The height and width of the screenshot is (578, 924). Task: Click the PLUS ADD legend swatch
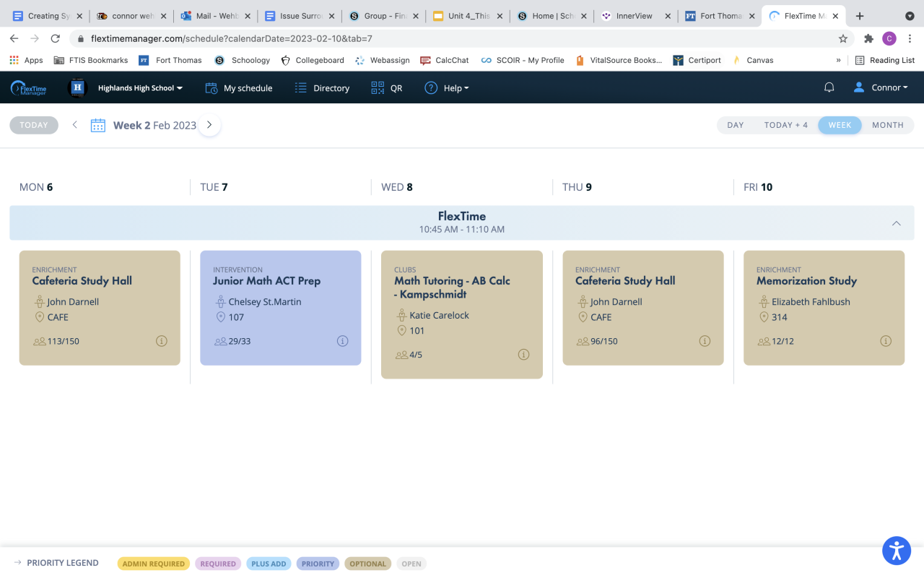coord(269,564)
